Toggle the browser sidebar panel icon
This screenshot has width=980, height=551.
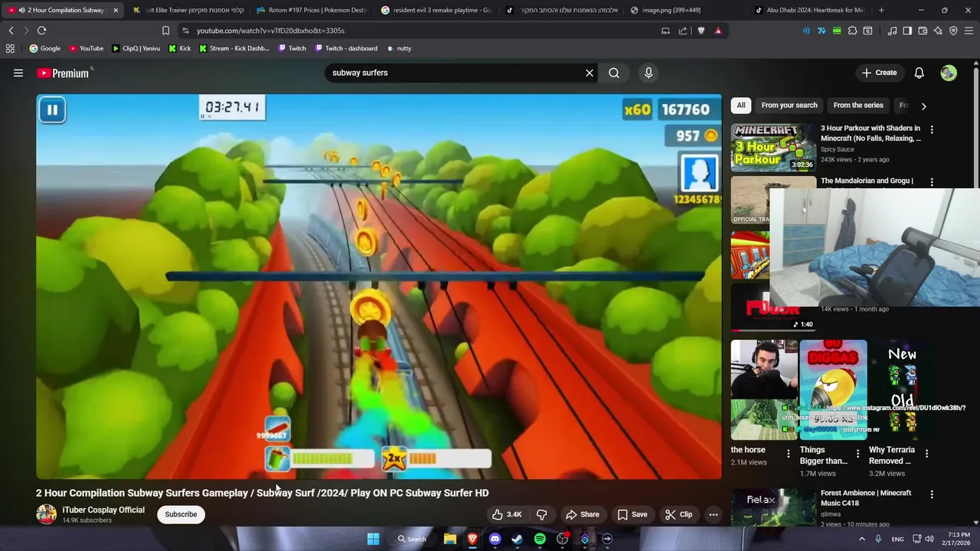tap(907, 31)
